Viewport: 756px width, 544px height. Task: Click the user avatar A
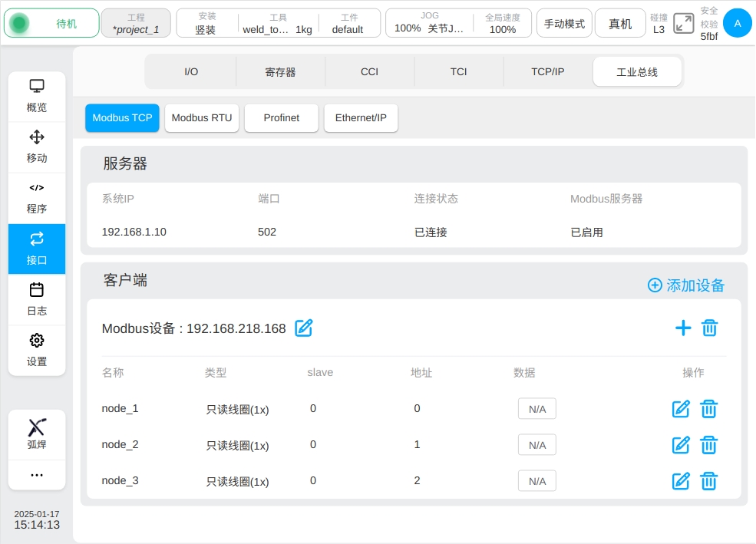pos(738,23)
